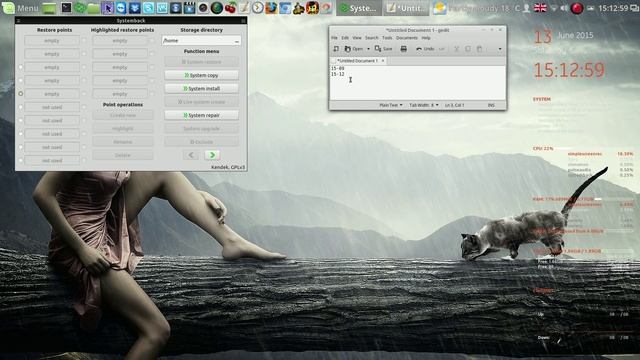Open the Documents menu in gedit
This screenshot has width=640, height=360.
(407, 38)
